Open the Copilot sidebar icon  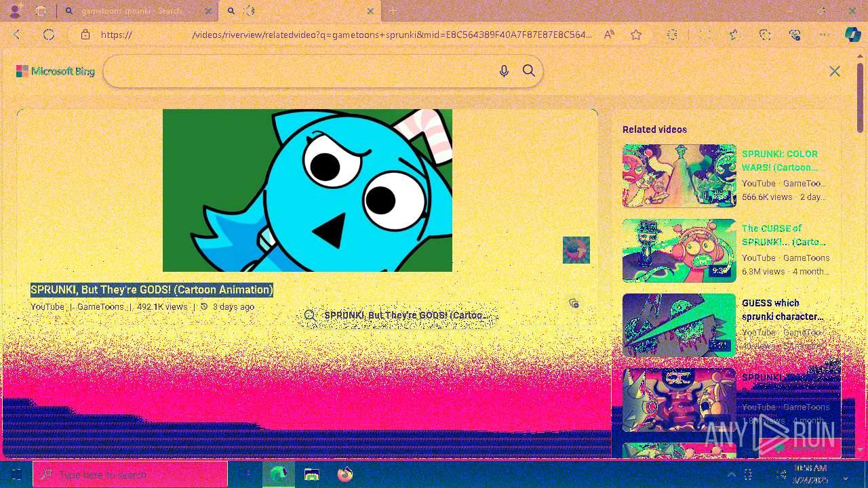pos(852,35)
